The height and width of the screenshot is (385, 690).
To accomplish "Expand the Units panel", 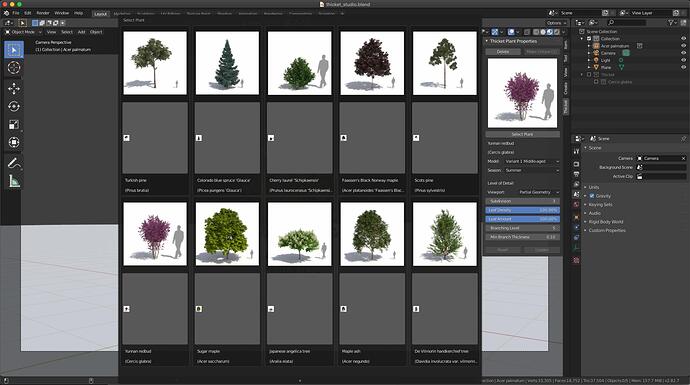I will click(x=594, y=187).
